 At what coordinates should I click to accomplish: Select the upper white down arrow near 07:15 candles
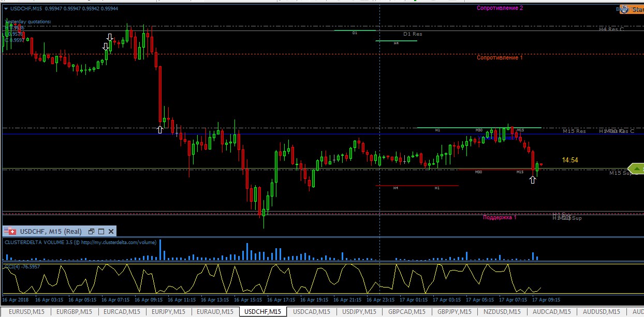click(x=110, y=37)
